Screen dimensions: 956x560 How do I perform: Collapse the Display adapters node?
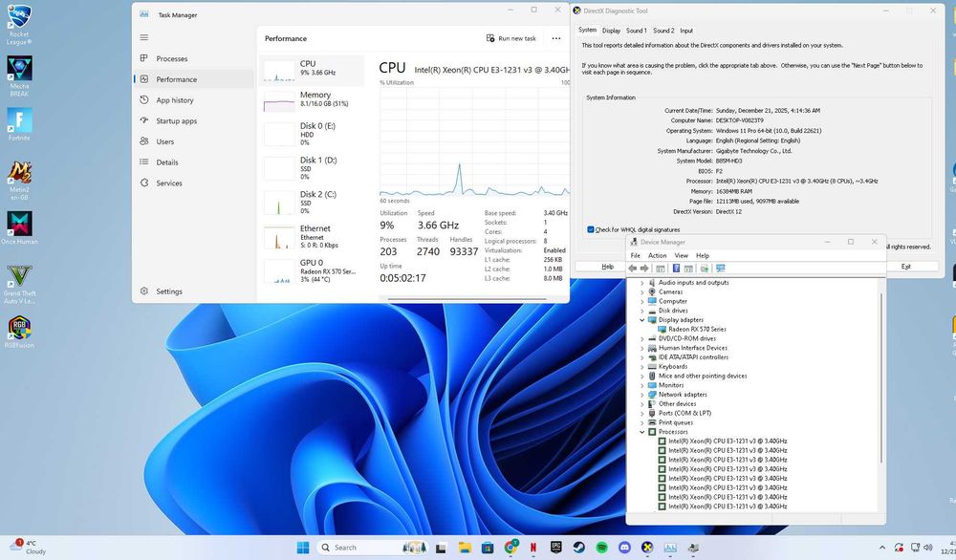click(x=642, y=320)
